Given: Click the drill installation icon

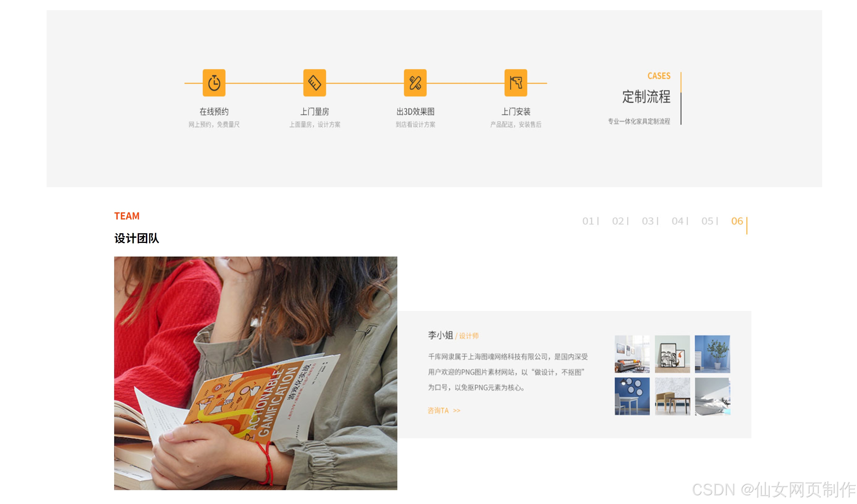Looking at the screenshot, I should pos(515,83).
